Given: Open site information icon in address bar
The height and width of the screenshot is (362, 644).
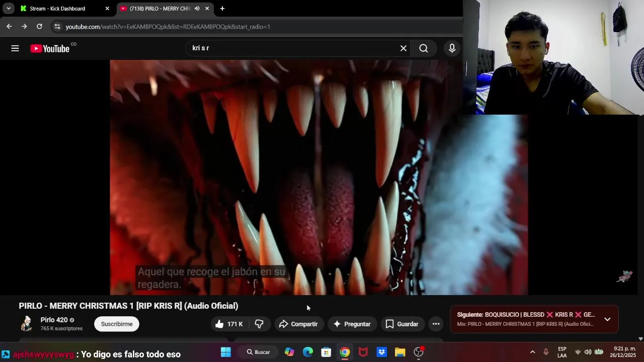Looking at the screenshot, I should (57, 27).
